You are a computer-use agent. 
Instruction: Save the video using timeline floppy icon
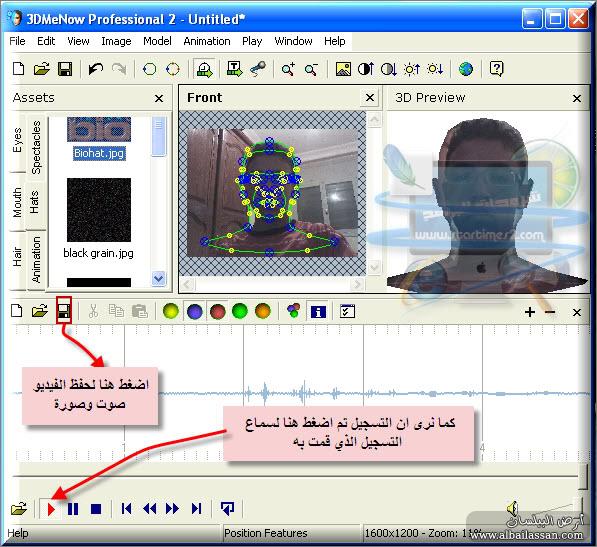(64, 311)
